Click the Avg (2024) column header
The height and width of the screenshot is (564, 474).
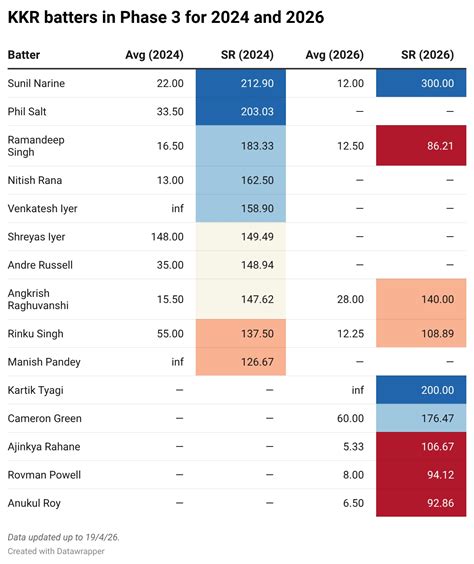pos(154,55)
